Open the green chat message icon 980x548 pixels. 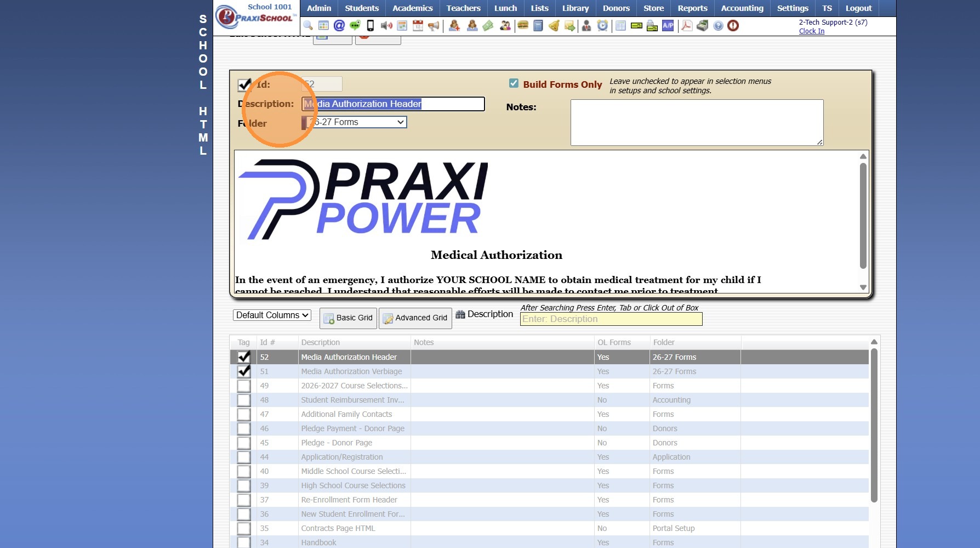355,26
